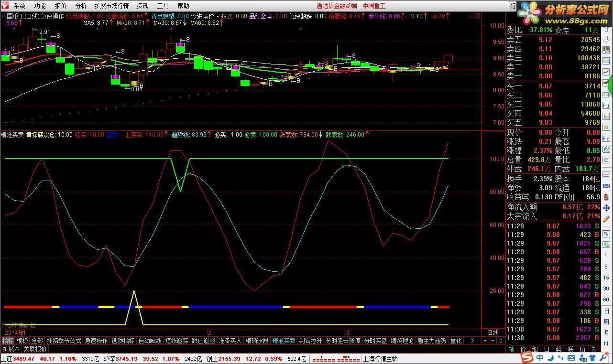Click the RSI indicator icon
The height and width of the screenshot is (364, 613).
click(x=606, y=186)
